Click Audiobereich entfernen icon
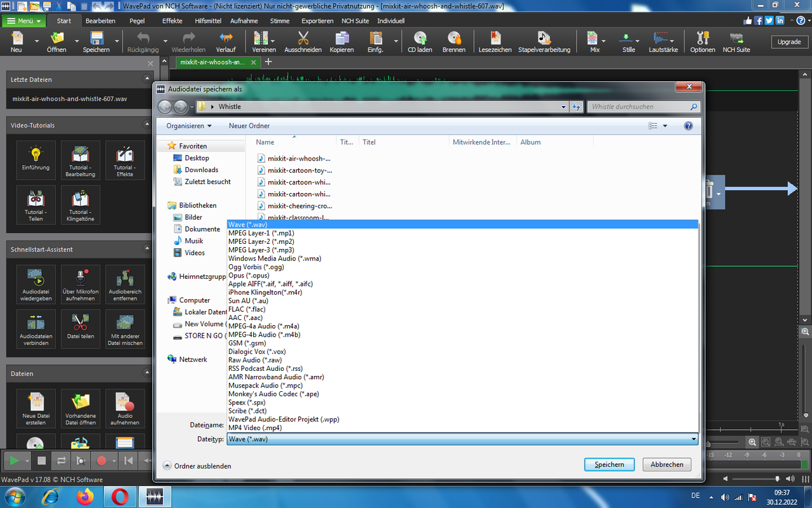This screenshot has width=812, height=508. (125, 284)
